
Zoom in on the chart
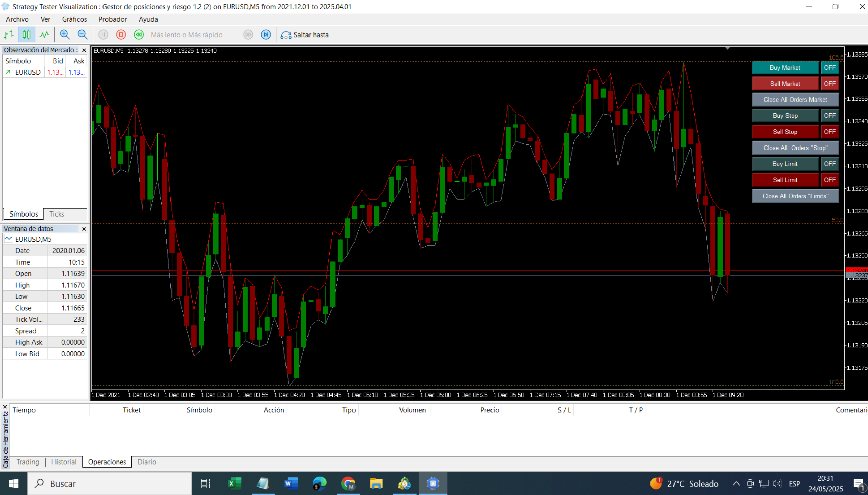click(x=65, y=35)
